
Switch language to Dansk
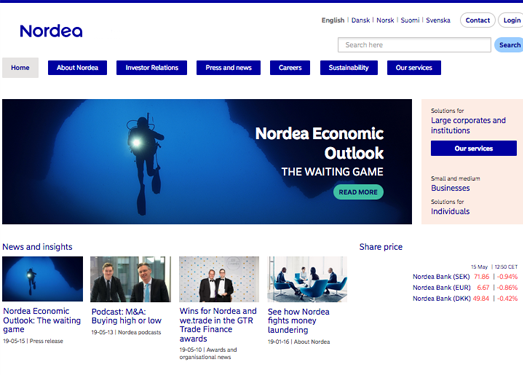361,20
